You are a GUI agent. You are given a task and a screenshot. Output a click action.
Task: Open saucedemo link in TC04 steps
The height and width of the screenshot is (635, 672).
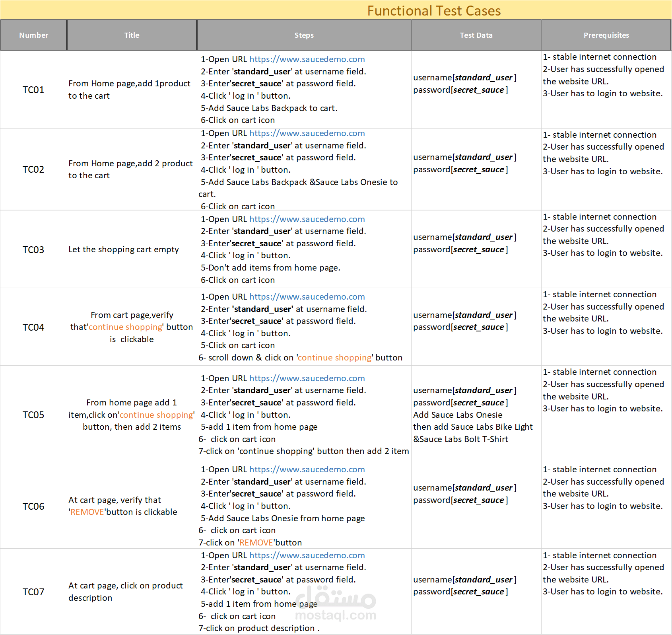pyautogui.click(x=307, y=297)
